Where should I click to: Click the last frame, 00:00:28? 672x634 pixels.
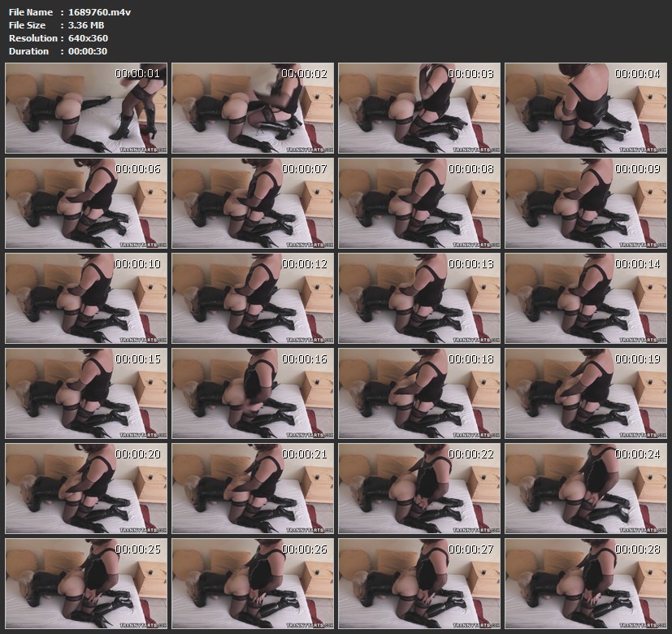point(585,584)
